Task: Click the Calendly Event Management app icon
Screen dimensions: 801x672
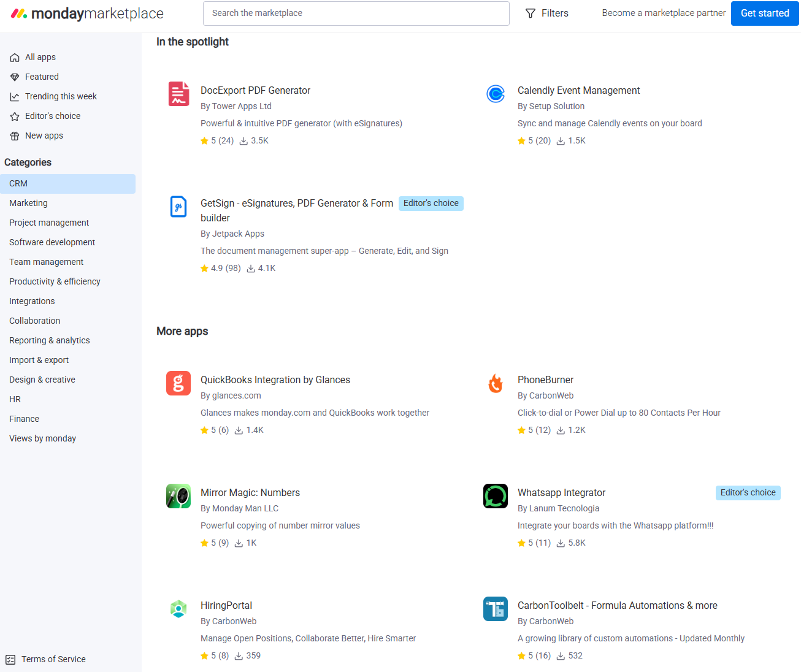Action: [496, 94]
